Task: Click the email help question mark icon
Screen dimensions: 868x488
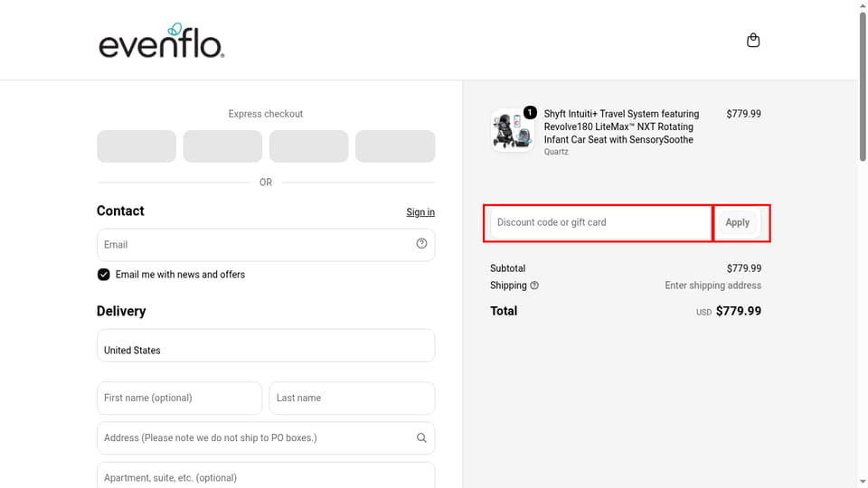Action: coord(421,243)
